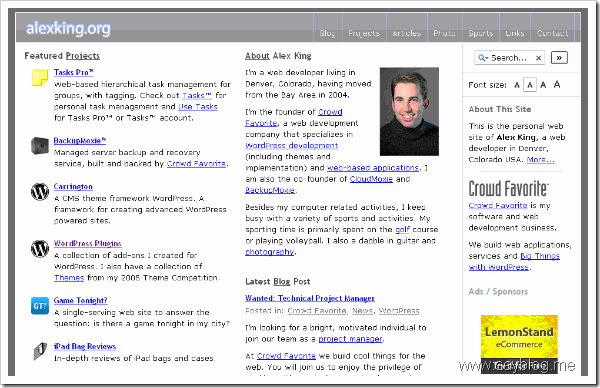Follow the golf link
Viewport: 600px width, 388px height.
(402, 230)
